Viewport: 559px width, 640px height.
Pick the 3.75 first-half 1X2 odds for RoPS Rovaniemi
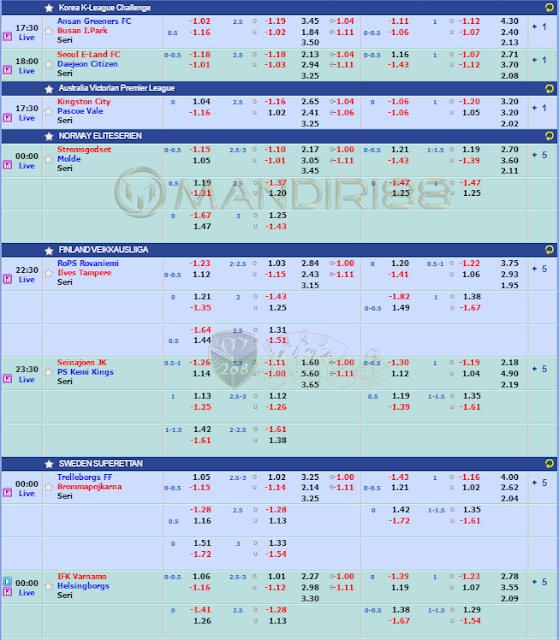[510, 263]
